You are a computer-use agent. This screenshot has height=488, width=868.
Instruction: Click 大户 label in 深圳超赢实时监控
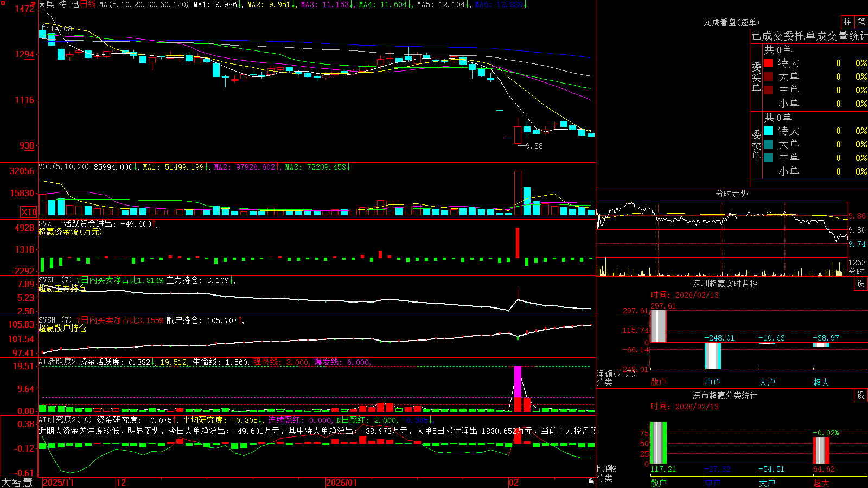point(767,382)
